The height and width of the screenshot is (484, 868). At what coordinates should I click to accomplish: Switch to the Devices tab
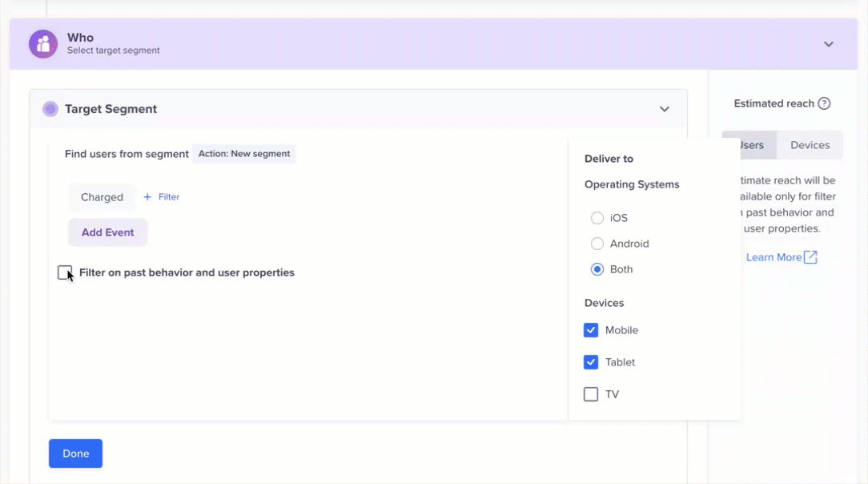(x=810, y=144)
